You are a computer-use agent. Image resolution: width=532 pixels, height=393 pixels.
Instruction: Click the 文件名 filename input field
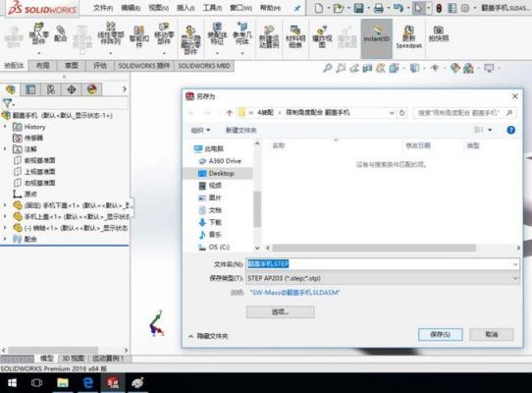coord(383,264)
